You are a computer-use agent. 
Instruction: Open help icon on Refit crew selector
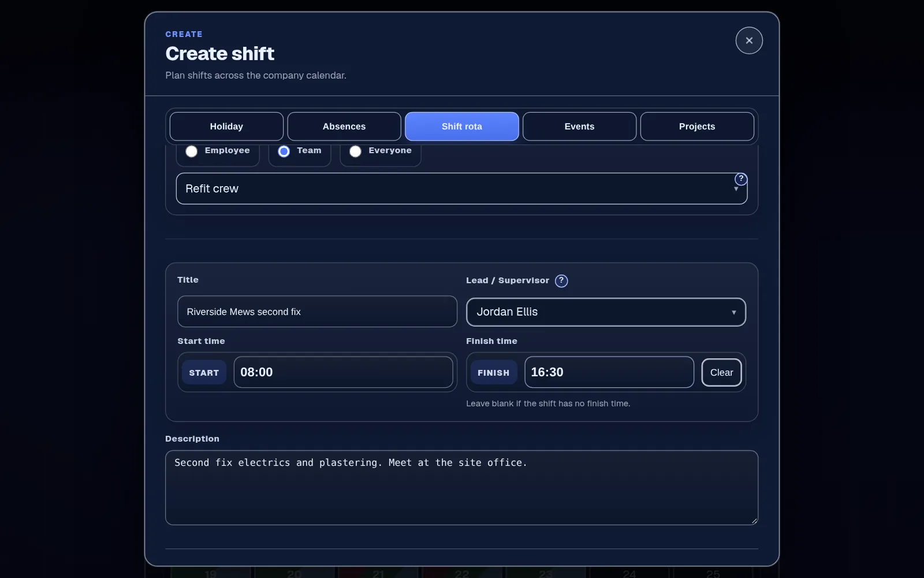(741, 179)
